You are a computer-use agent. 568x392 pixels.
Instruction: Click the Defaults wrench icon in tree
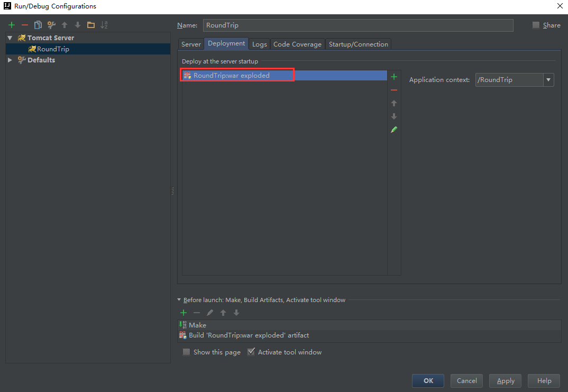click(22, 60)
